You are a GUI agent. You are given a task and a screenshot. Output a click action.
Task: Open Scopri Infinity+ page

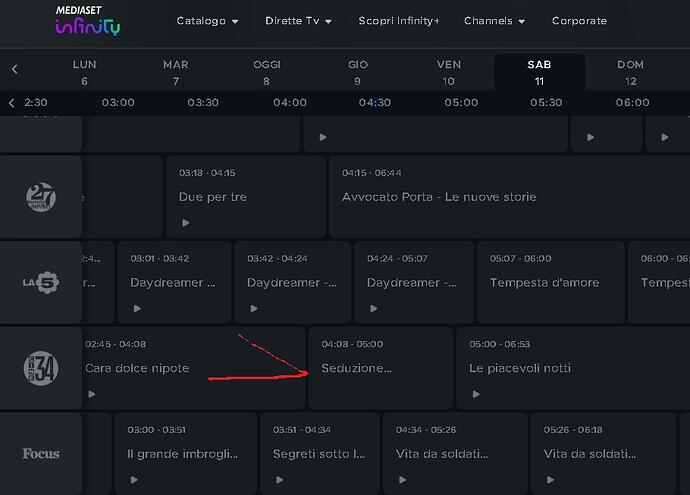(x=399, y=21)
